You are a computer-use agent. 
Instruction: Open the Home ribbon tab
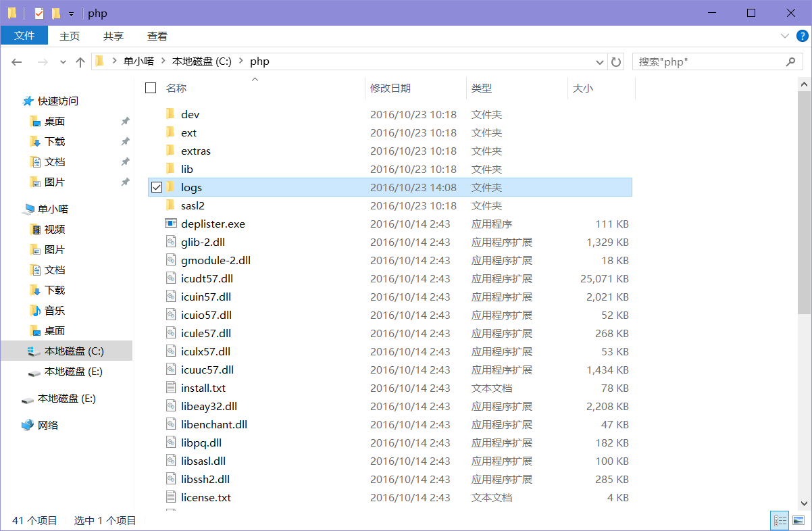pos(70,36)
